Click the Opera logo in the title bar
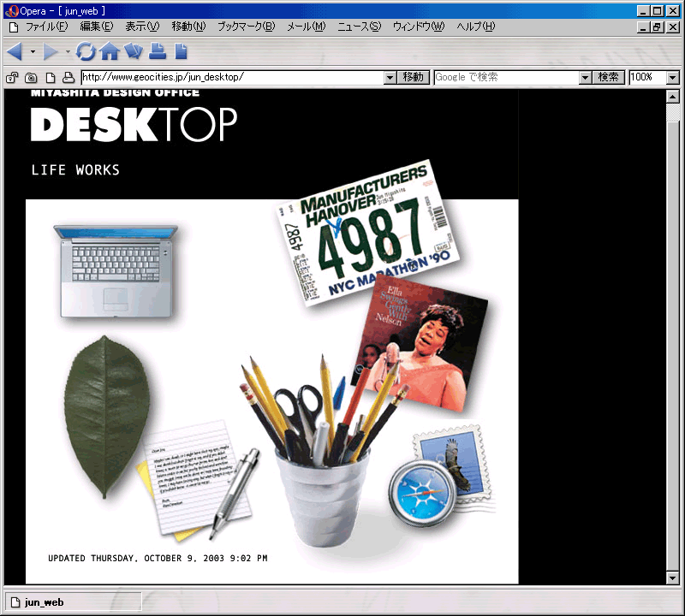 pos(12,11)
